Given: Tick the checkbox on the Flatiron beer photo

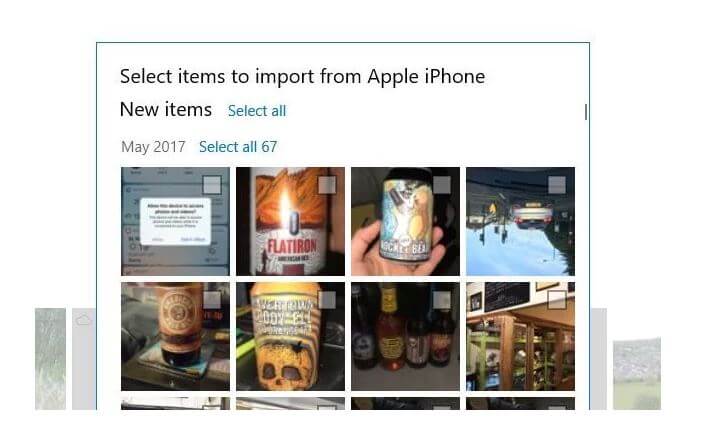Looking at the screenshot, I should pos(327,186).
